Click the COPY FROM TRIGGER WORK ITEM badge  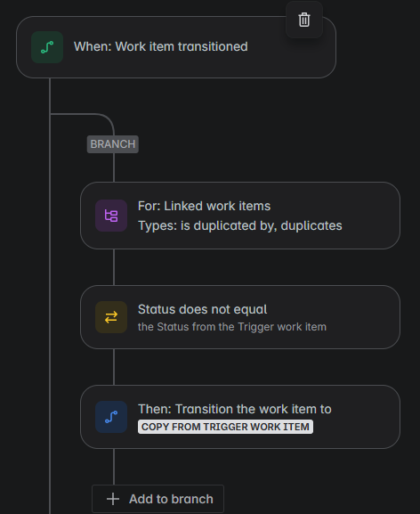coord(225,427)
